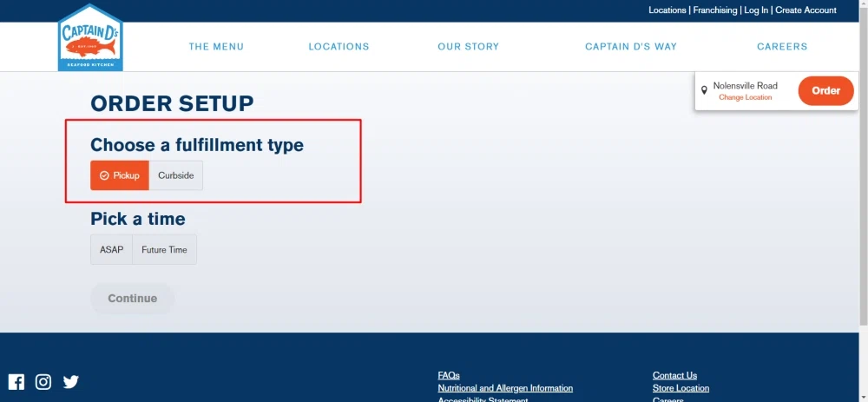Click the location pin icon beside Nolensville Road
The width and height of the screenshot is (868, 402).
coord(704,90)
